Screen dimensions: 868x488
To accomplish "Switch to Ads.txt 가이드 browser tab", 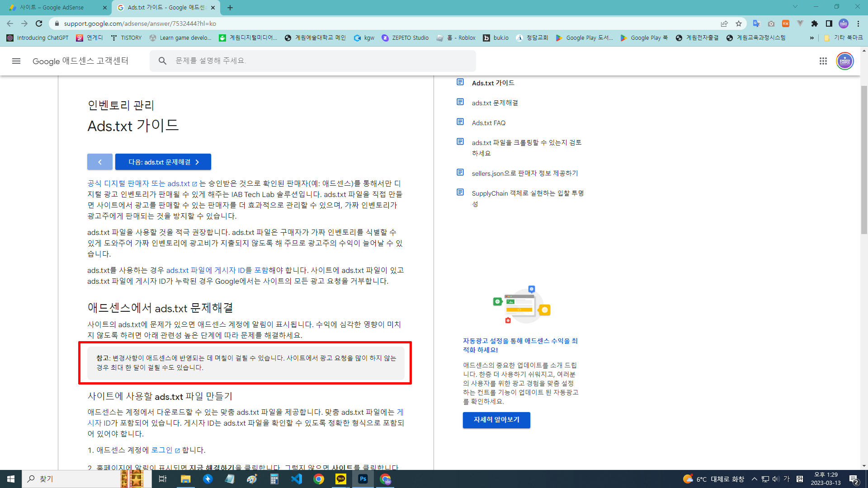I will 166,8.
